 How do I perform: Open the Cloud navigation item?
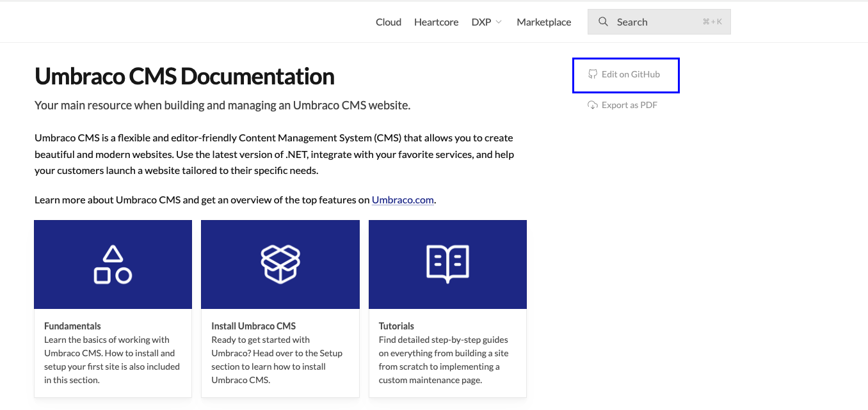click(388, 21)
